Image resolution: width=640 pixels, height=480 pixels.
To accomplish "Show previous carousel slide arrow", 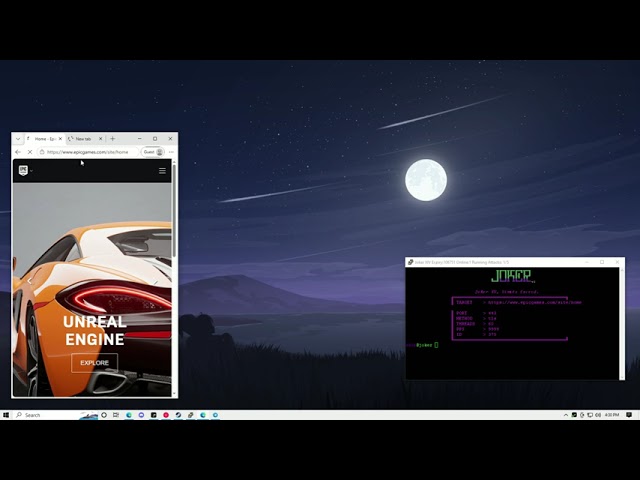I will click(29, 281).
